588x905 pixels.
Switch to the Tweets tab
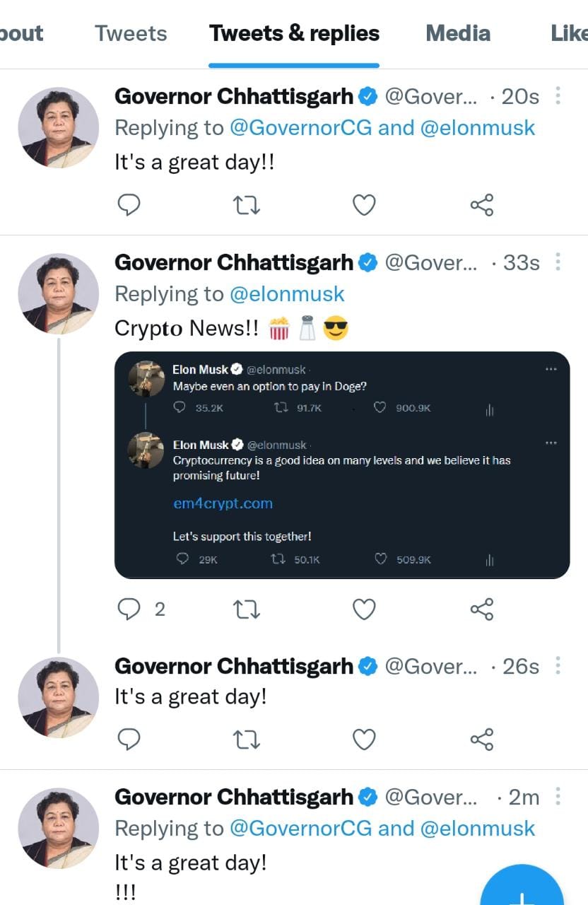point(131,33)
